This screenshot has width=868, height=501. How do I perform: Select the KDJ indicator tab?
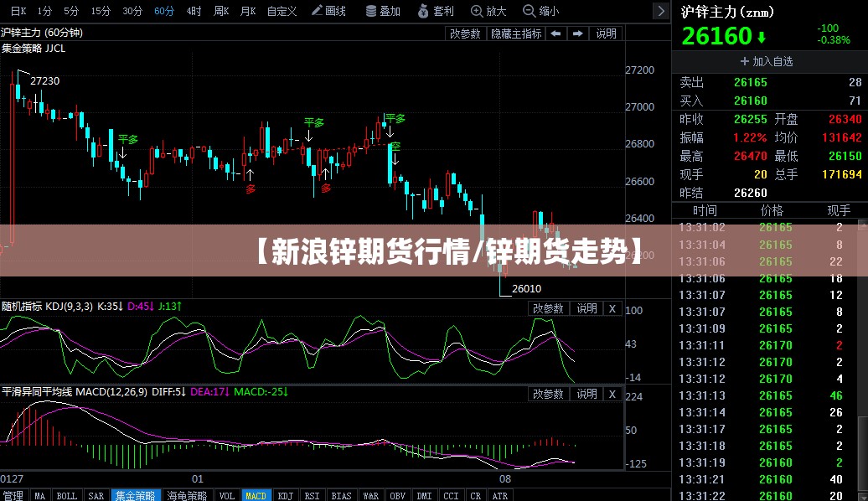pos(286,495)
